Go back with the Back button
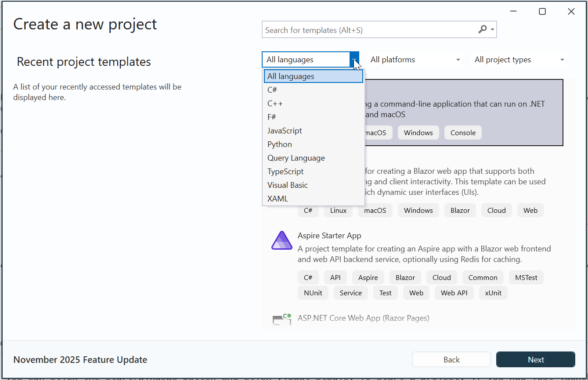The height and width of the screenshot is (380, 588). click(451, 359)
